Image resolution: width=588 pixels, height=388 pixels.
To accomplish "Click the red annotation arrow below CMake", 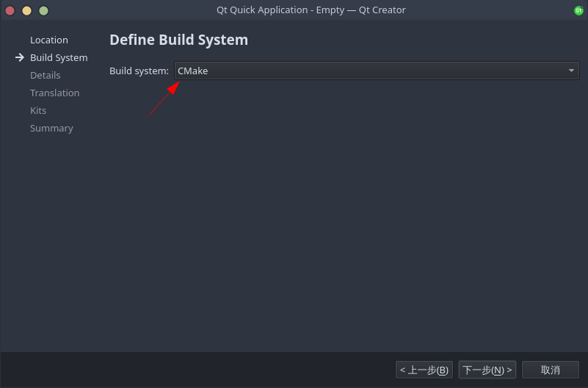I will [164, 98].
